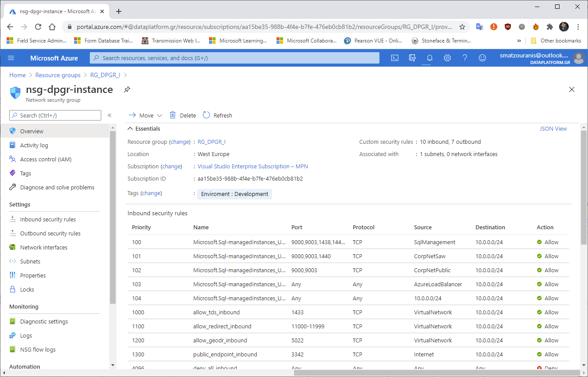
Task: Open the Help question mark icon
Action: [x=465, y=57]
